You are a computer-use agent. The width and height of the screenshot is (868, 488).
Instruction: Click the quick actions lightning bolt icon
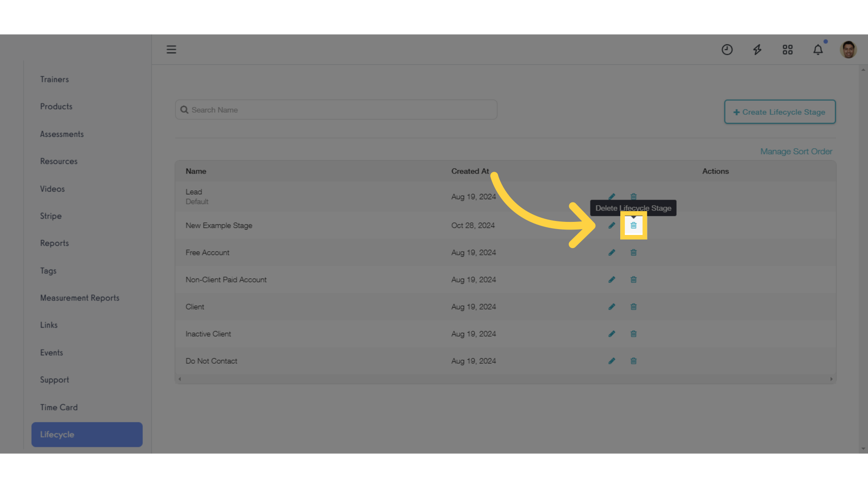(757, 50)
